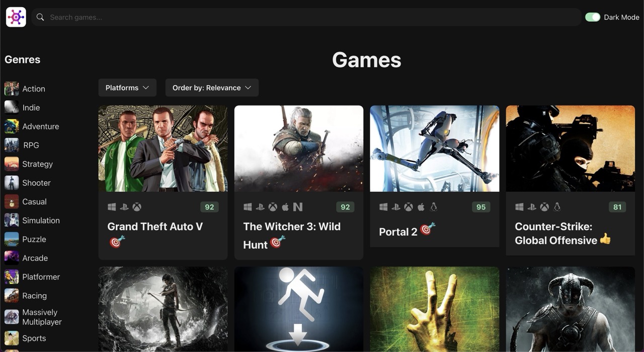Image resolution: width=644 pixels, height=352 pixels.
Task: Toggle the Dark Mode switch off
Action: point(593,17)
